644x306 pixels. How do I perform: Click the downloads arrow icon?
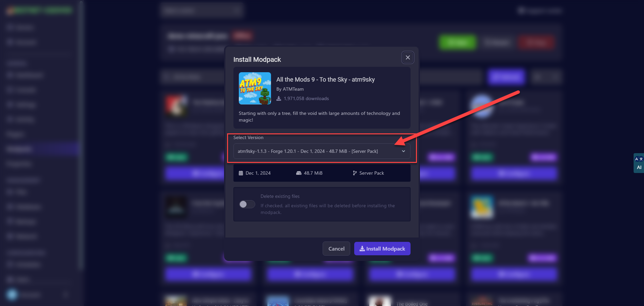coord(279,98)
